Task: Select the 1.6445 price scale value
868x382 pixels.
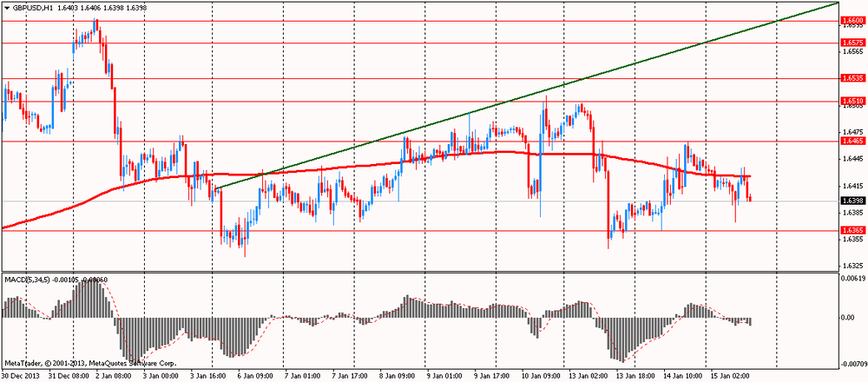Action: coord(852,159)
